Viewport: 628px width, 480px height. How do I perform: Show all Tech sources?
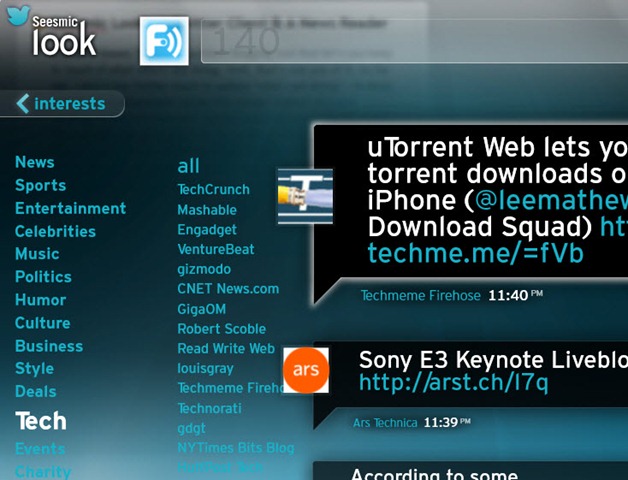[188, 165]
